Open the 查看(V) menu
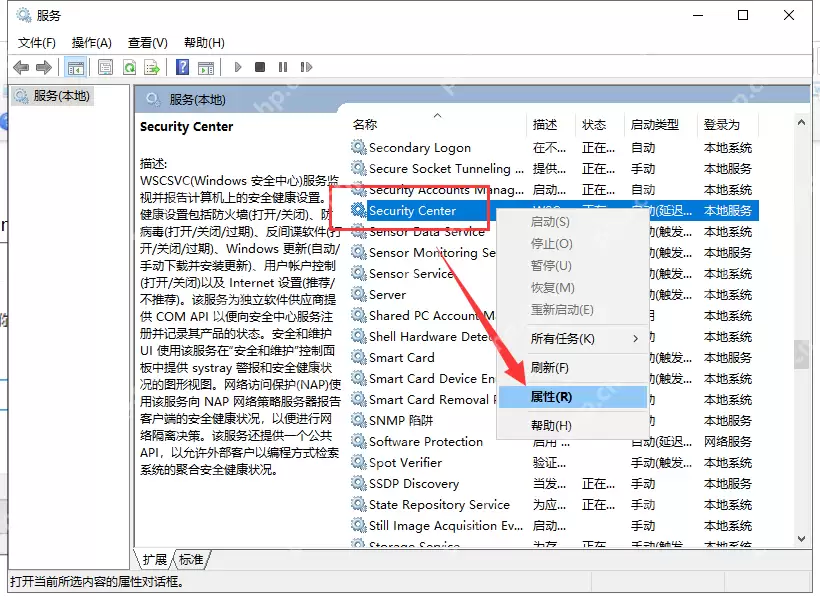Viewport: 820px width, 600px height. (146, 42)
